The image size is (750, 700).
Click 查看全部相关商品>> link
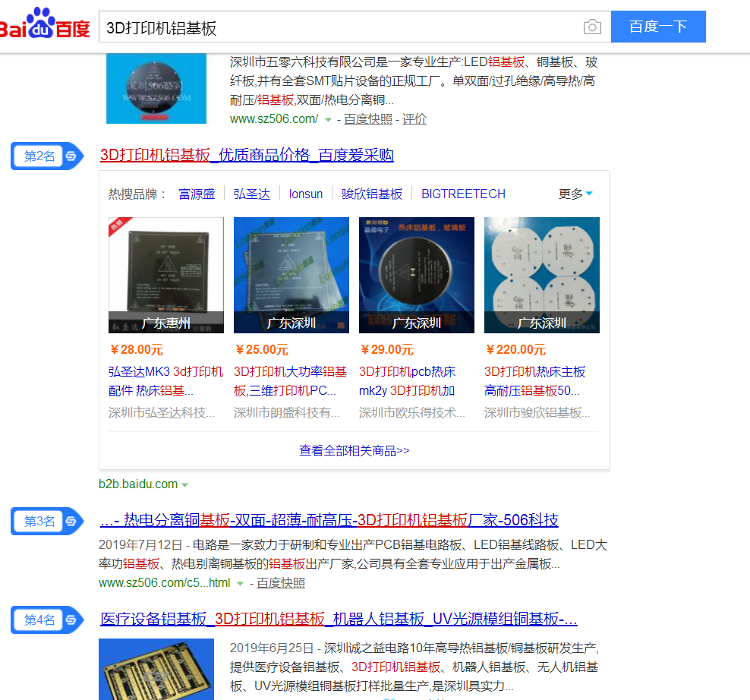coord(355,451)
